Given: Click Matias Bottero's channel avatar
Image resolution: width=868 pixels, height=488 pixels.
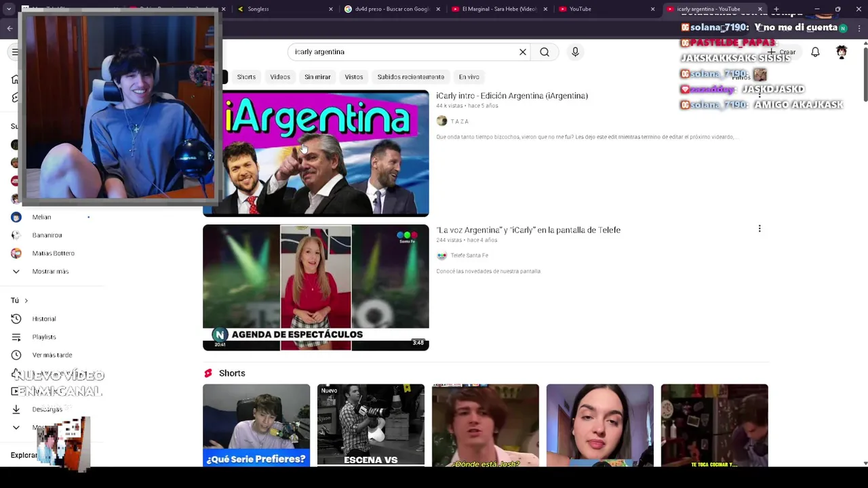Looking at the screenshot, I should pyautogui.click(x=16, y=253).
